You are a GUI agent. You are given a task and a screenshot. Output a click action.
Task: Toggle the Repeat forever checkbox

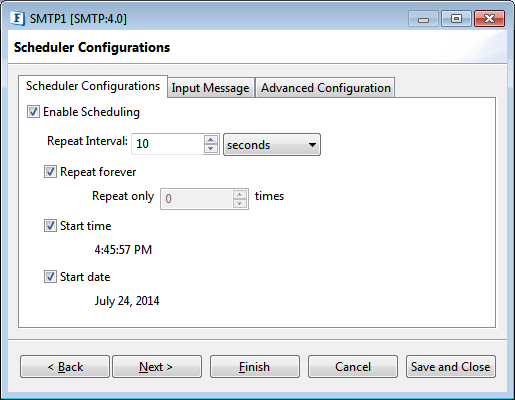pos(50,172)
